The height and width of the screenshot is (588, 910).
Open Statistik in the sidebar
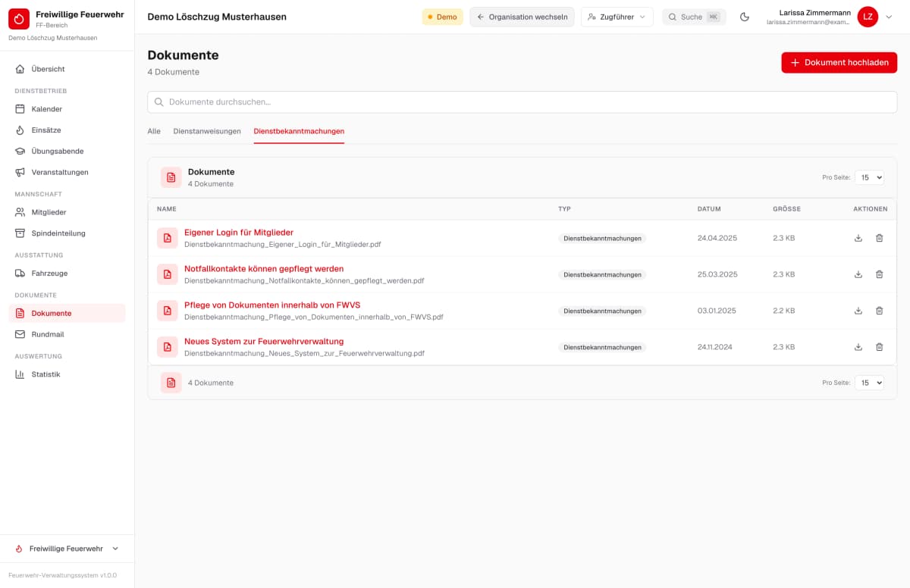(x=67, y=374)
